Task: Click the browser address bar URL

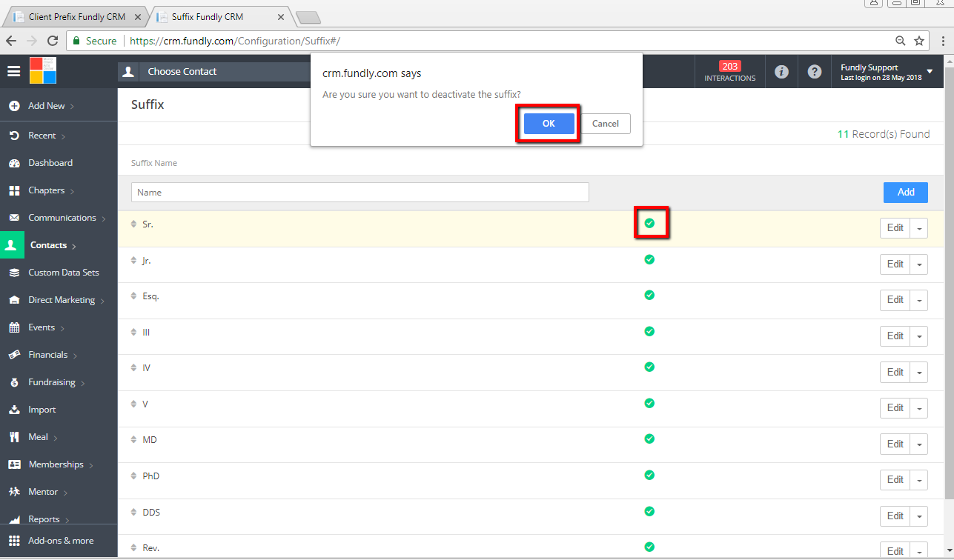Action: pos(235,41)
